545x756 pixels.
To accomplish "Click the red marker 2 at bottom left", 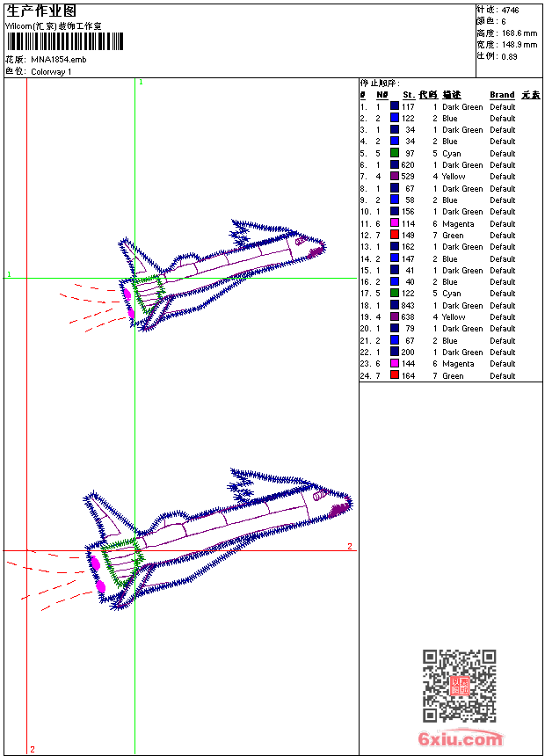I will coord(33,749).
